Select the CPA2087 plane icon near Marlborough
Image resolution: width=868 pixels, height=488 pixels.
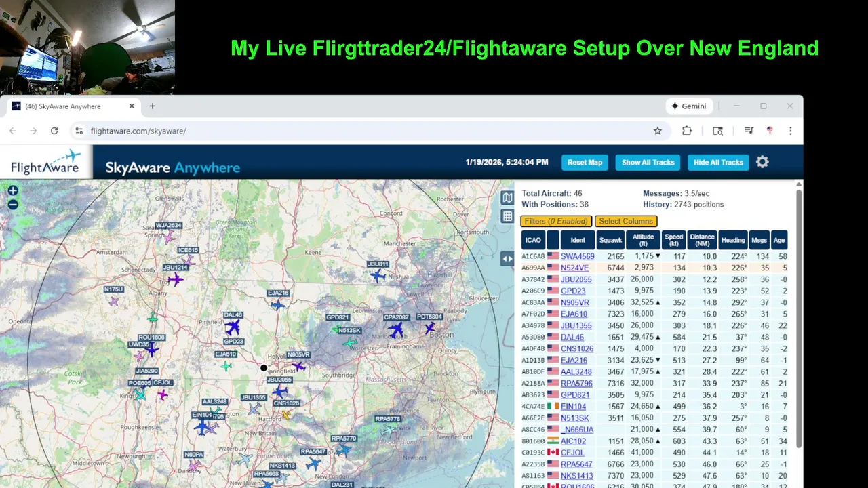coord(395,330)
